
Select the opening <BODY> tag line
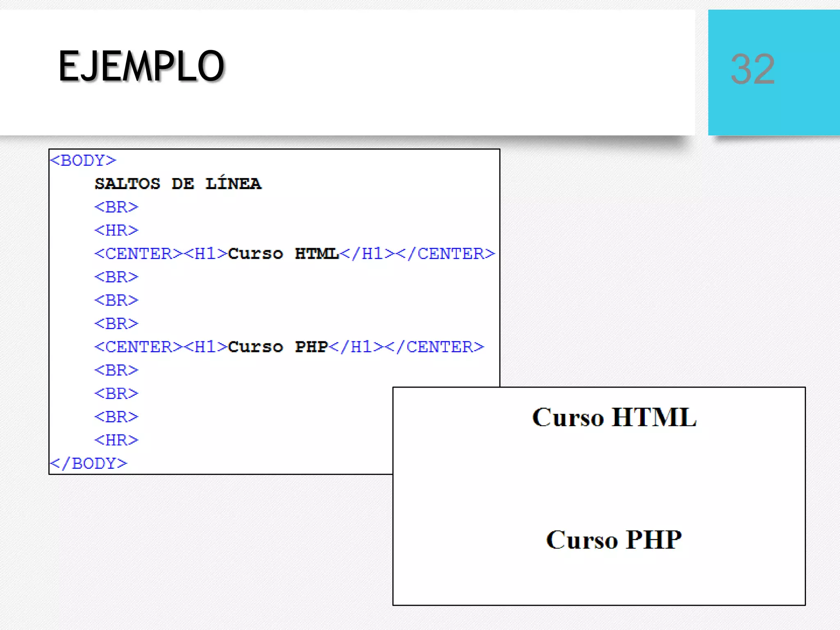tap(83, 160)
